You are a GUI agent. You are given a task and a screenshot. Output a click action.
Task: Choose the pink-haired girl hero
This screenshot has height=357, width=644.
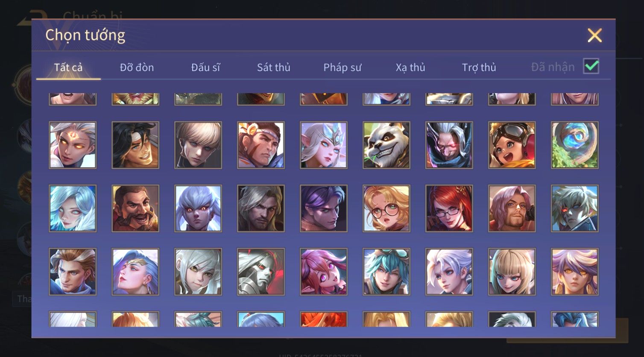324,272
